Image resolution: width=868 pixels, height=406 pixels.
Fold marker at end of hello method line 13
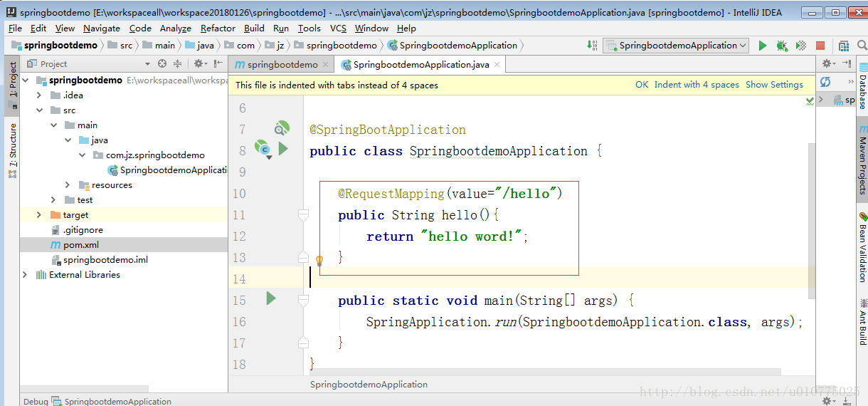pyautogui.click(x=304, y=257)
